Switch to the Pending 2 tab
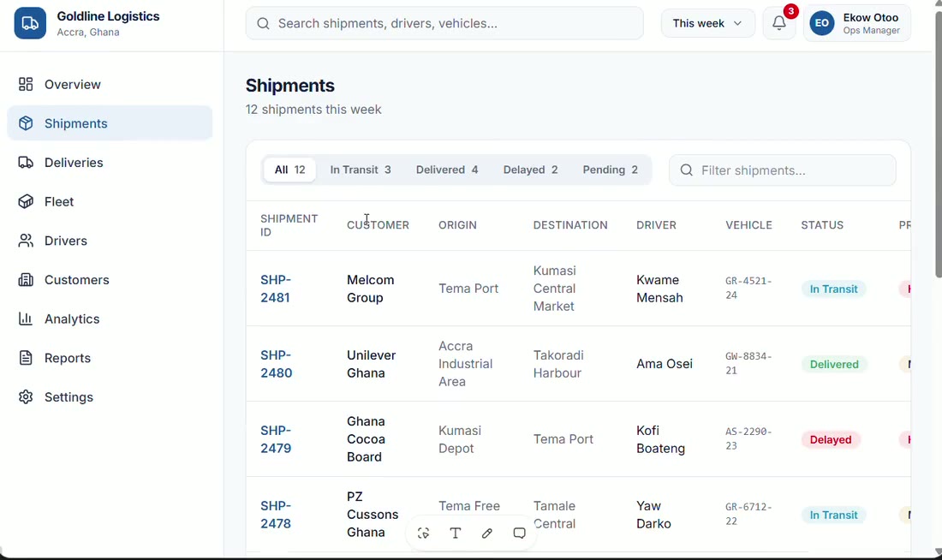 tap(611, 170)
